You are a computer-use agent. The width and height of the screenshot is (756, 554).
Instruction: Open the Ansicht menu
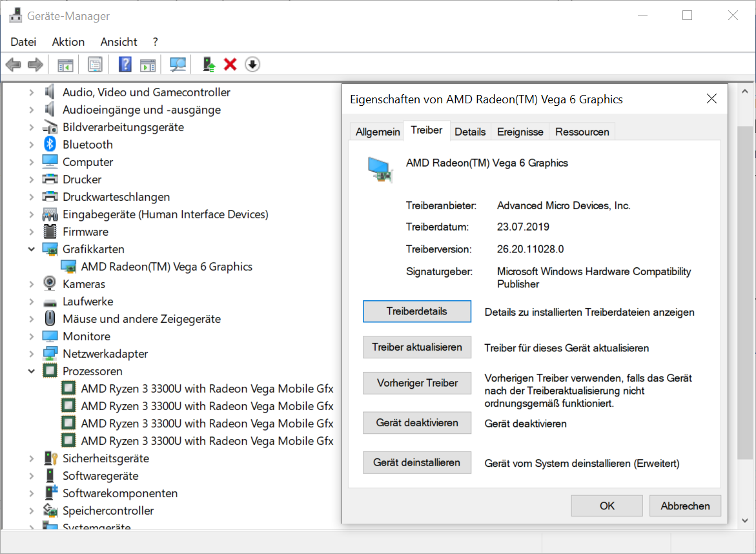click(x=119, y=42)
